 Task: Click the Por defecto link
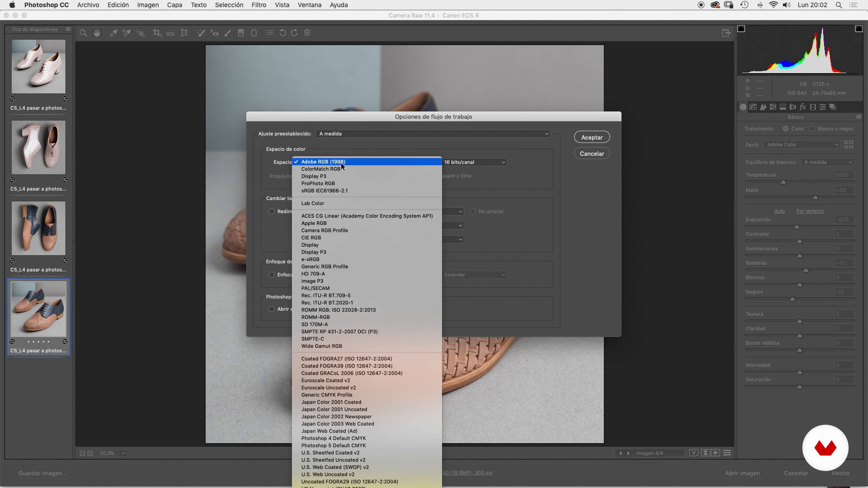click(810, 211)
